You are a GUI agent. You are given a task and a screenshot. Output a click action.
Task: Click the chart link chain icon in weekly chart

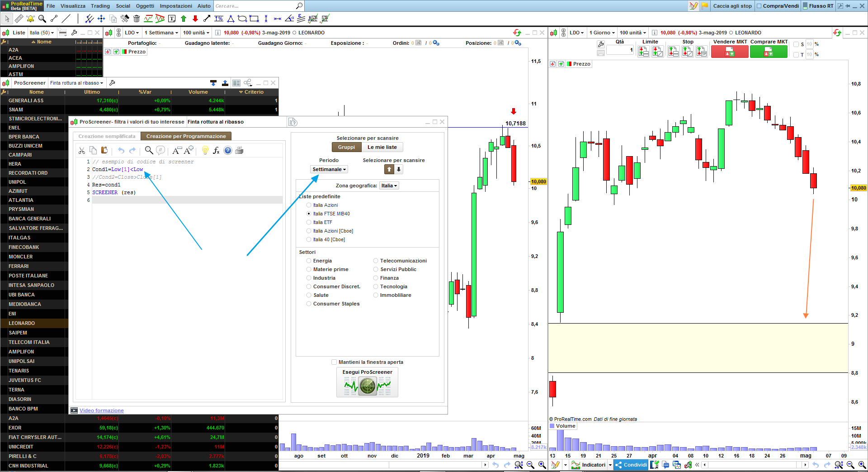[119, 33]
